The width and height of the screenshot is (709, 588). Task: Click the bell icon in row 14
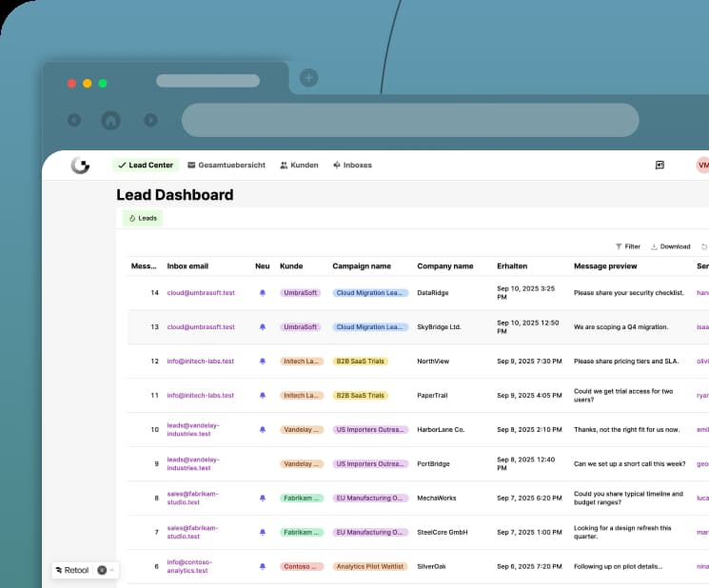263,293
